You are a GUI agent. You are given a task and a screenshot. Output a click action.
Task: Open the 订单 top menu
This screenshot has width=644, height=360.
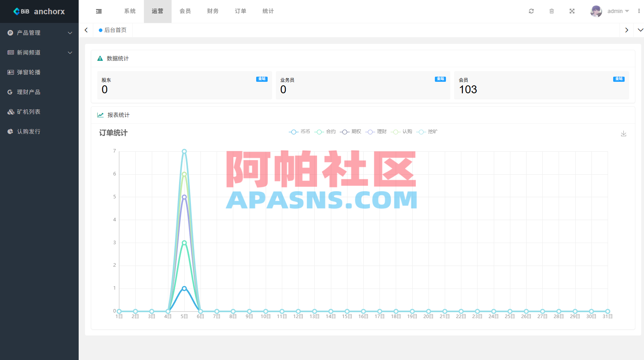[240, 11]
